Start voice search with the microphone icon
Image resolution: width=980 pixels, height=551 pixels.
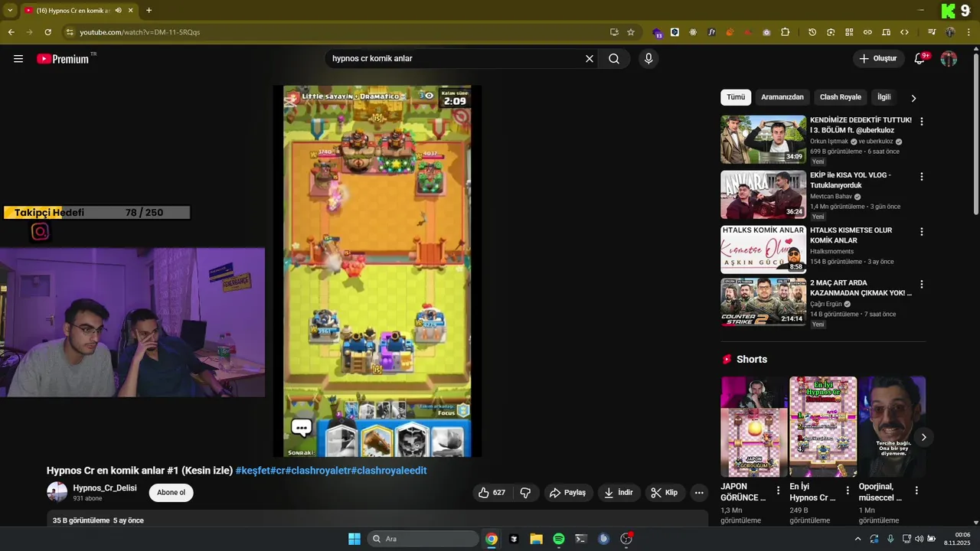tap(648, 59)
